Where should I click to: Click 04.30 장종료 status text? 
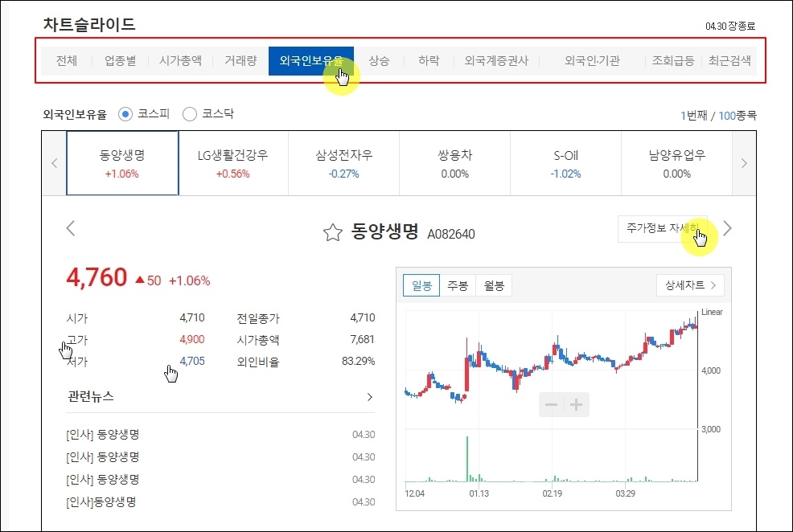pyautogui.click(x=730, y=27)
